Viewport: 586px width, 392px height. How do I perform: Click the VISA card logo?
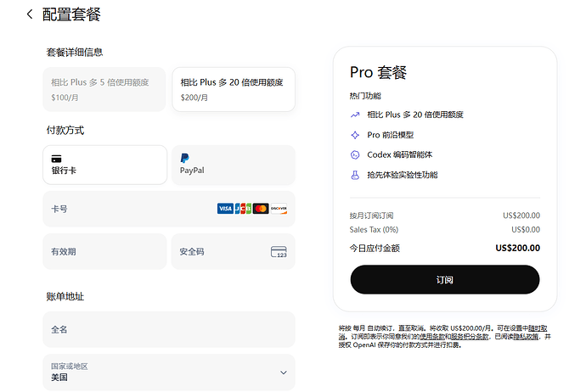[225, 209]
